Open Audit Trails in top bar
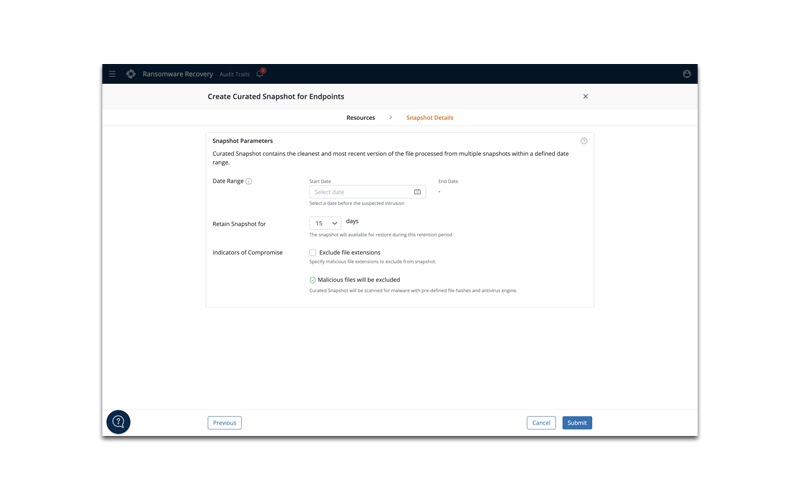 point(234,74)
